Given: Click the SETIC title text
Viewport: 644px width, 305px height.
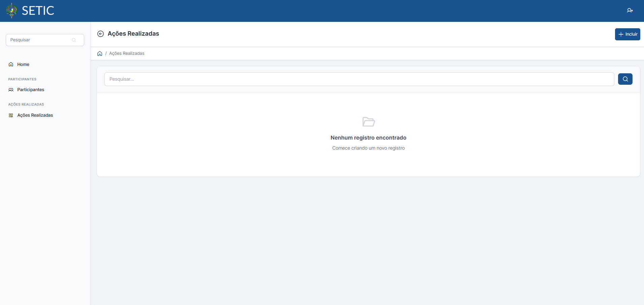Looking at the screenshot, I should tap(38, 11).
